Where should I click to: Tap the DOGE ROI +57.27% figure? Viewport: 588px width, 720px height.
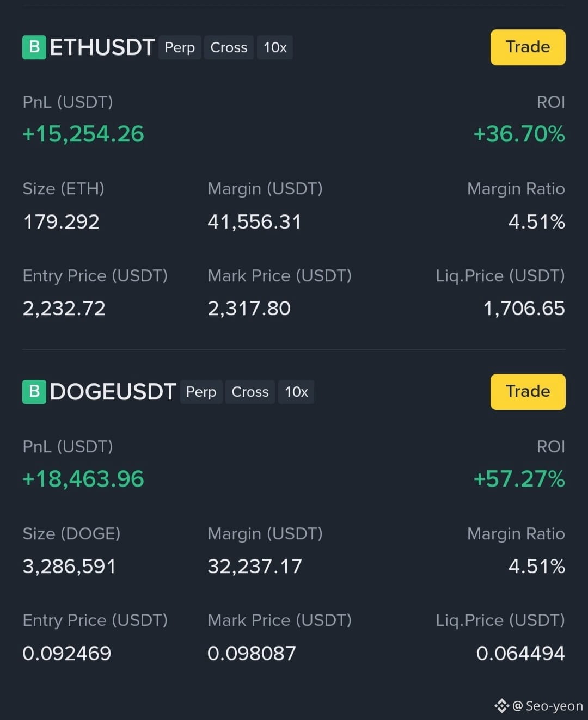[x=519, y=479]
